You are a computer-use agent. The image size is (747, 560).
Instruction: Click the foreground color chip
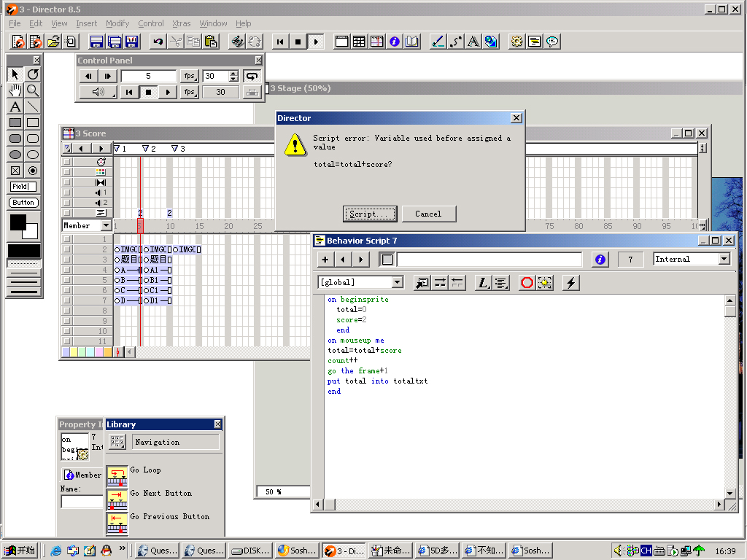(18, 222)
